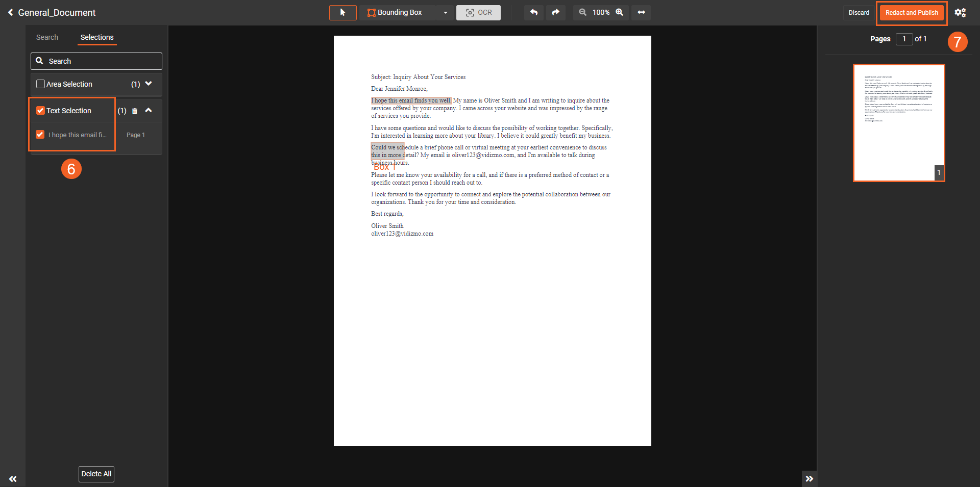Uncheck the Text Selection checkbox
This screenshot has width=980, height=487.
tap(41, 111)
